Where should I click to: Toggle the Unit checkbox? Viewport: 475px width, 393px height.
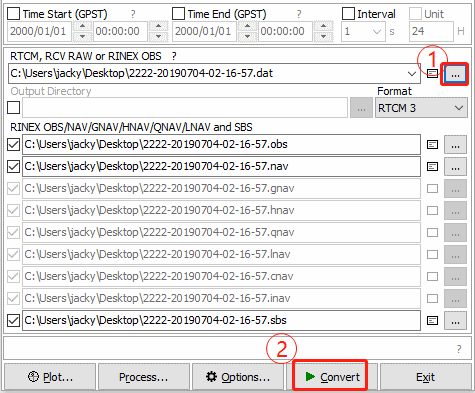415,14
